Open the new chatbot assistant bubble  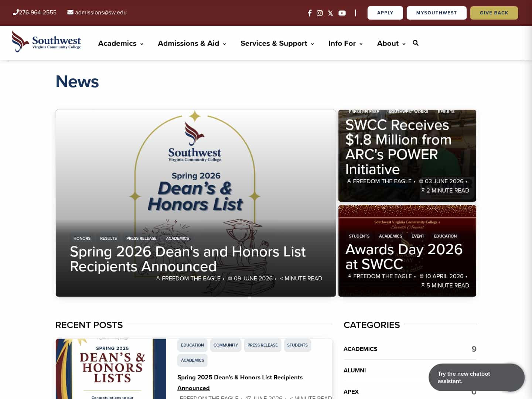click(x=477, y=377)
